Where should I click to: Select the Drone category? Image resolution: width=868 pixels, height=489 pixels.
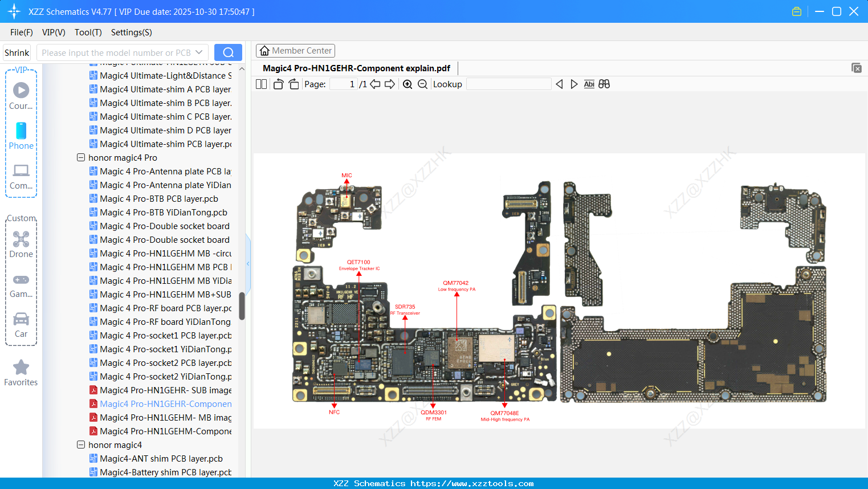pyautogui.click(x=21, y=244)
